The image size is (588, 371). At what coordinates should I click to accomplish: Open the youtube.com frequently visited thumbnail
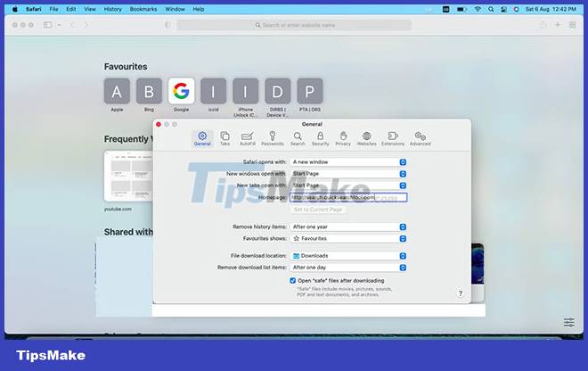point(128,176)
